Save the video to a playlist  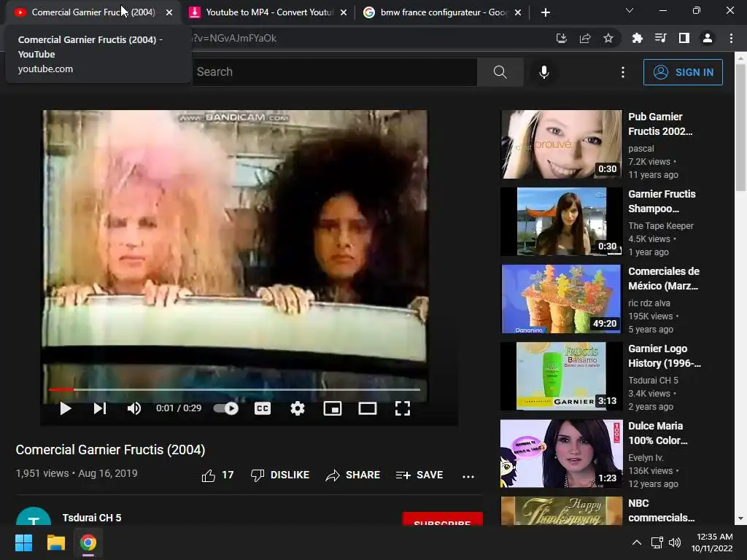419,475
